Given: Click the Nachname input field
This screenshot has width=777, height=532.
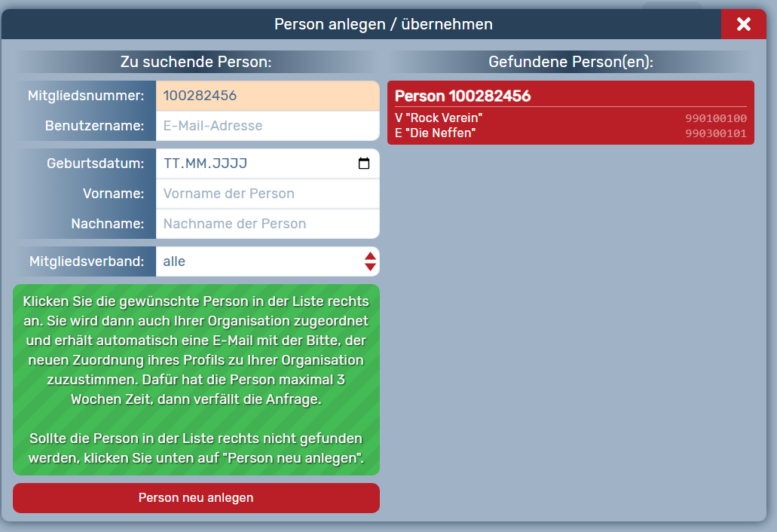Looking at the screenshot, I should 268,224.
